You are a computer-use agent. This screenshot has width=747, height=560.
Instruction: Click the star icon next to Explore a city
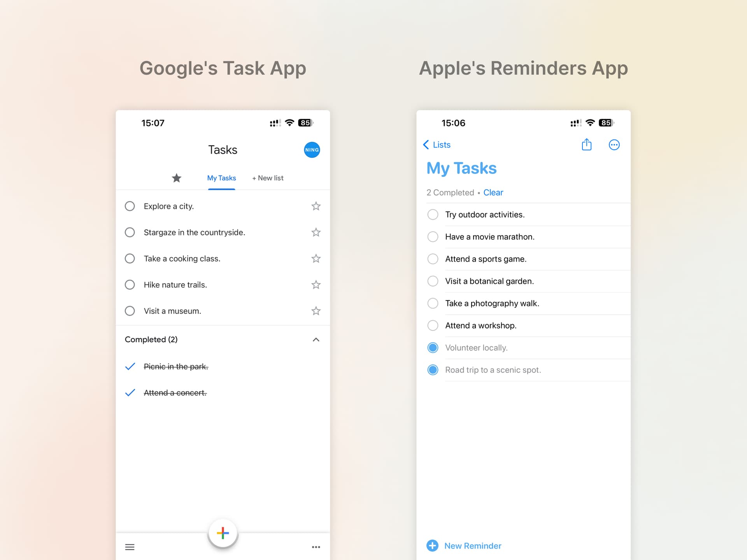(316, 206)
